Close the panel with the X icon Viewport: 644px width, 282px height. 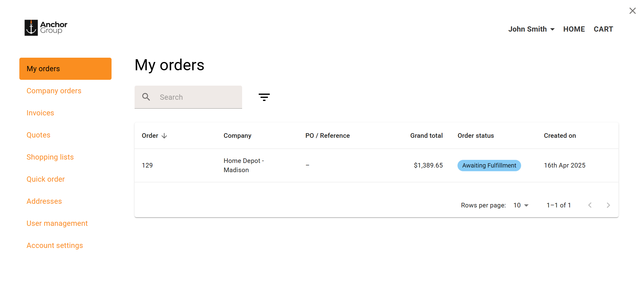(x=632, y=11)
